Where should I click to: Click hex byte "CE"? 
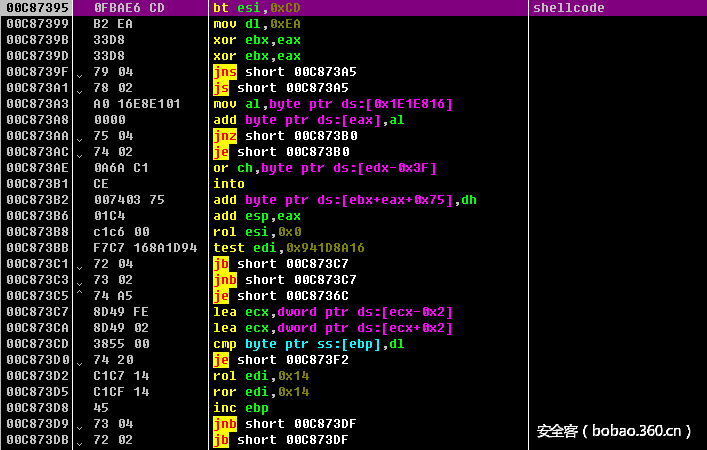tap(101, 184)
